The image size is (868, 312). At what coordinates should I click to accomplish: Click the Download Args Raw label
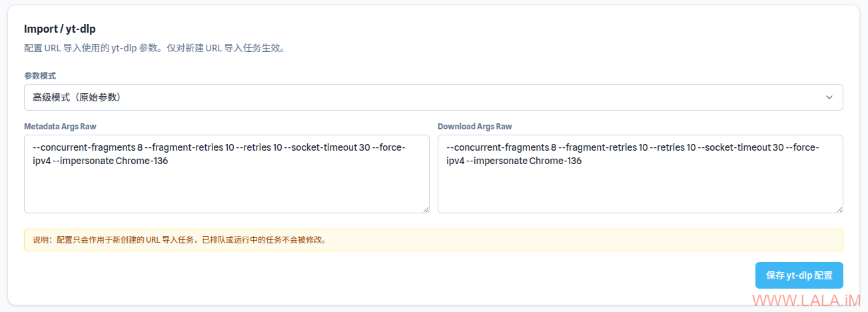pyautogui.click(x=475, y=126)
